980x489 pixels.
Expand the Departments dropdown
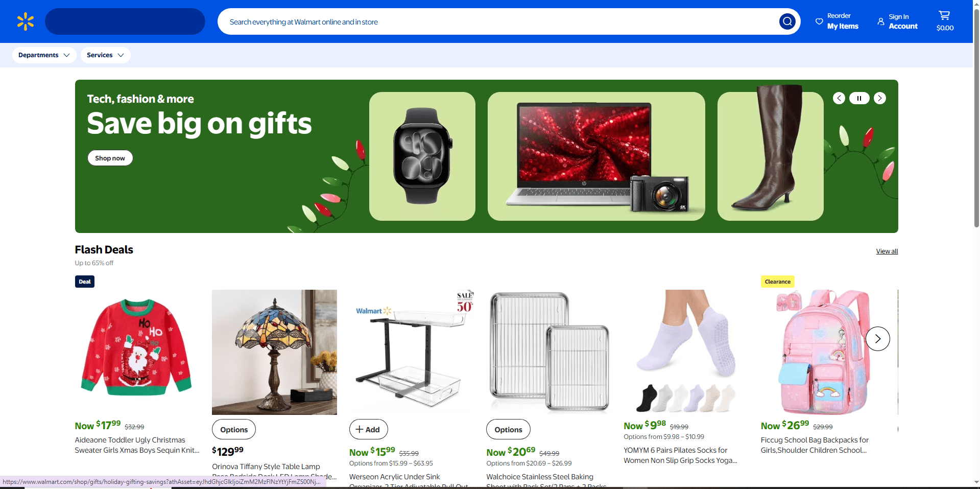pyautogui.click(x=44, y=55)
